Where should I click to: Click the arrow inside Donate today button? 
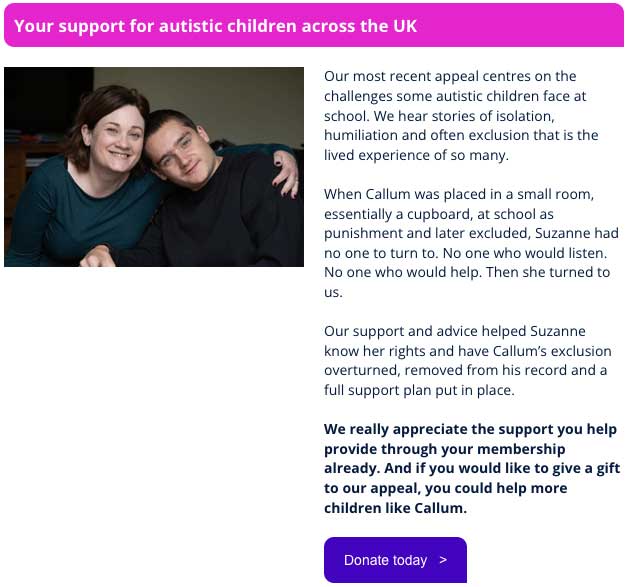click(x=443, y=560)
